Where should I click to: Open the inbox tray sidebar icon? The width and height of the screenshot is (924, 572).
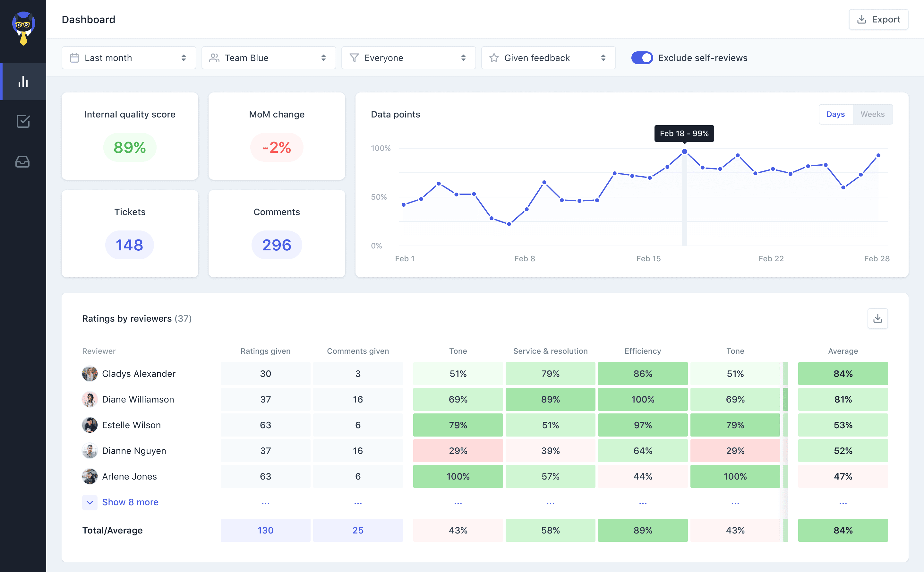[x=23, y=162]
